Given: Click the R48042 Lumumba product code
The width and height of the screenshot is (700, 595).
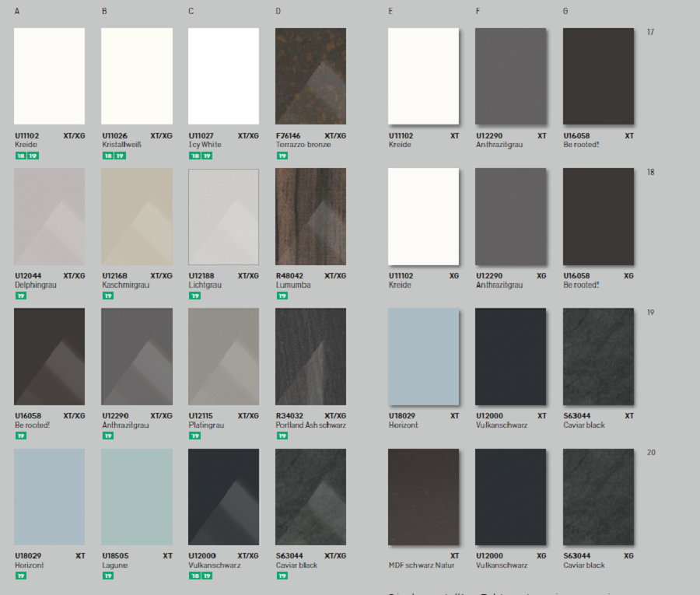Looking at the screenshot, I should point(289,276).
